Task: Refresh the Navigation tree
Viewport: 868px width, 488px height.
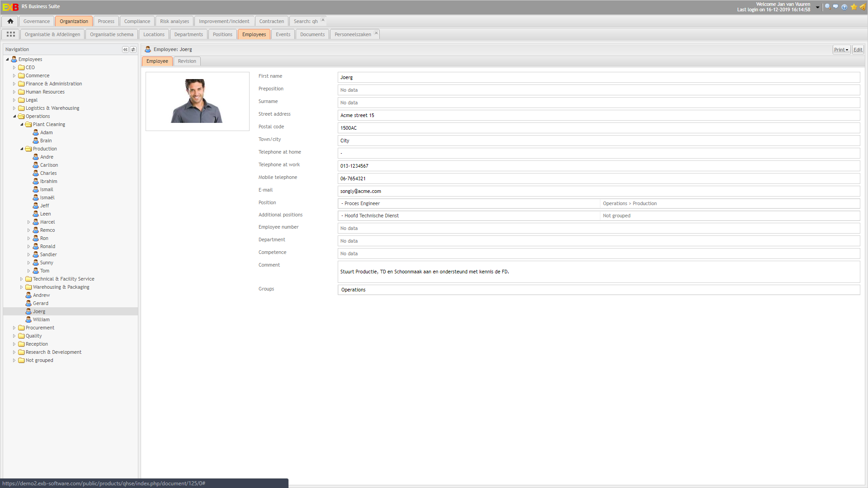Action: (x=133, y=50)
